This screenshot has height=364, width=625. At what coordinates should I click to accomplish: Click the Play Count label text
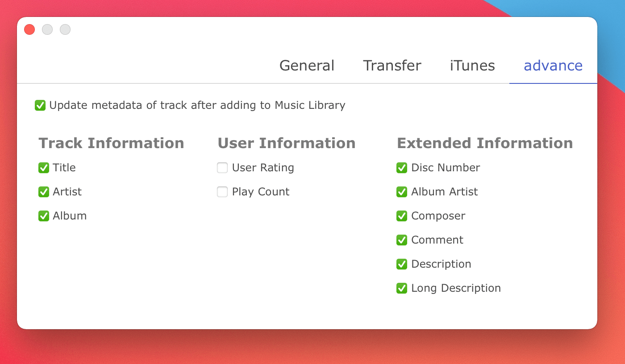pyautogui.click(x=261, y=192)
